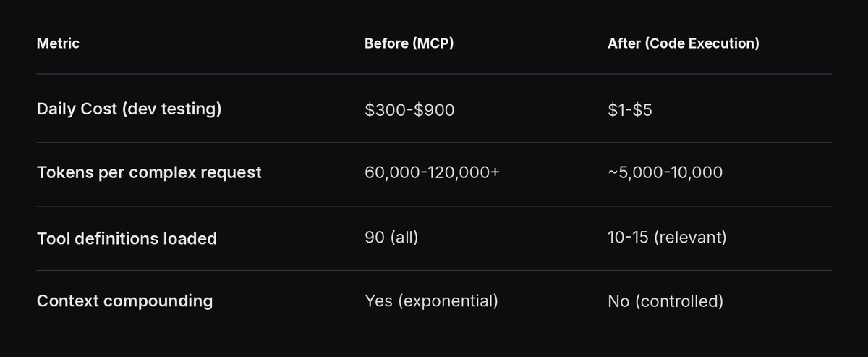Image resolution: width=868 pixels, height=357 pixels.
Task: Click the Context compounding row label
Action: coord(124,301)
